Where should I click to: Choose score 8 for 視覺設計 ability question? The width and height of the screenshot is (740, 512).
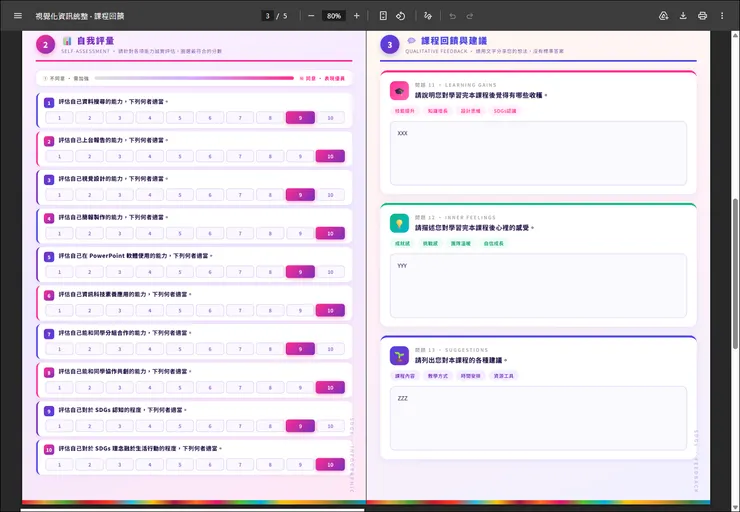click(x=270, y=195)
